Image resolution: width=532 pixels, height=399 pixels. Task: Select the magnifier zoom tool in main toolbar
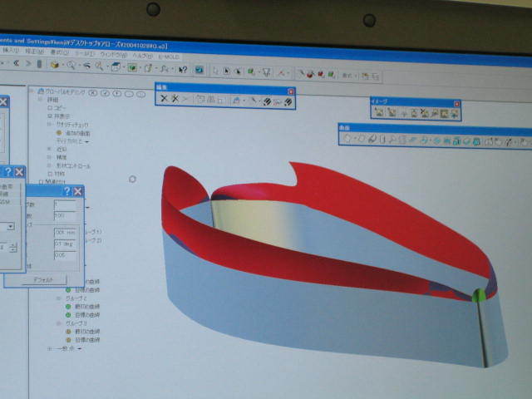[71, 65]
